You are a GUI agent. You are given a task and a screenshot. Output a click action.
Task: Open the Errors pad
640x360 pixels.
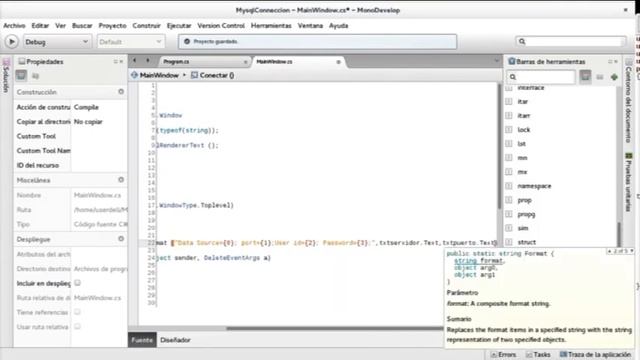504,355
